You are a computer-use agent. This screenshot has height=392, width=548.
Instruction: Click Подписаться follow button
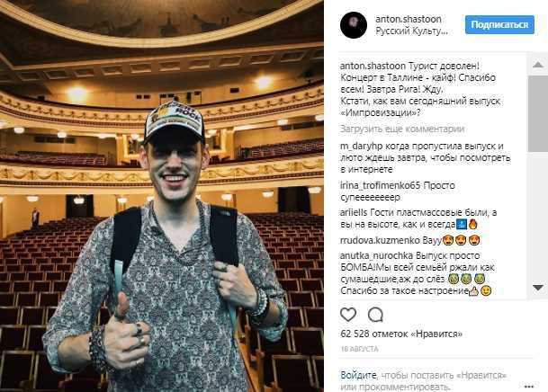[499, 24]
